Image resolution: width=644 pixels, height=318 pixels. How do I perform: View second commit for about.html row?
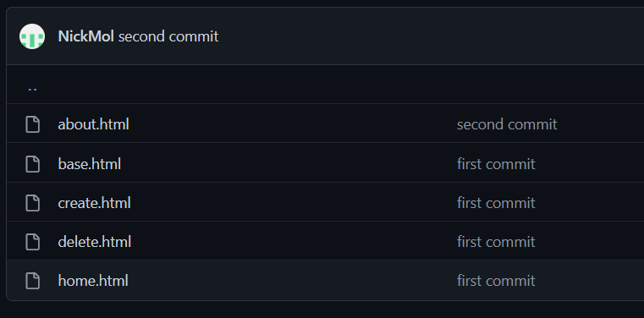tap(507, 124)
